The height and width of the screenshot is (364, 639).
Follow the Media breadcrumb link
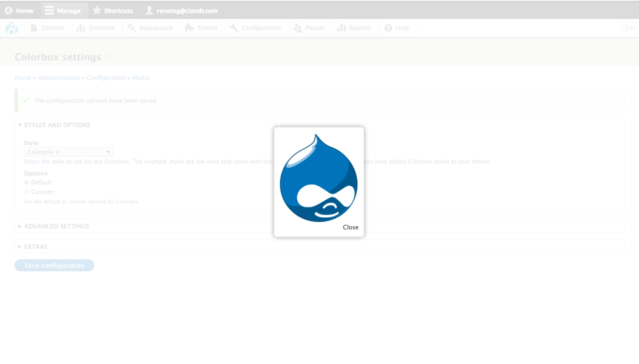[x=141, y=78]
